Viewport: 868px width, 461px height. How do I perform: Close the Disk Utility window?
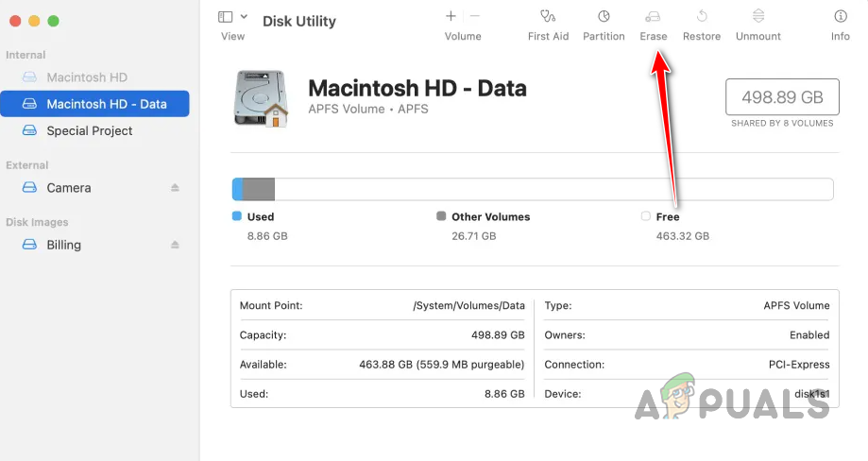tap(15, 21)
